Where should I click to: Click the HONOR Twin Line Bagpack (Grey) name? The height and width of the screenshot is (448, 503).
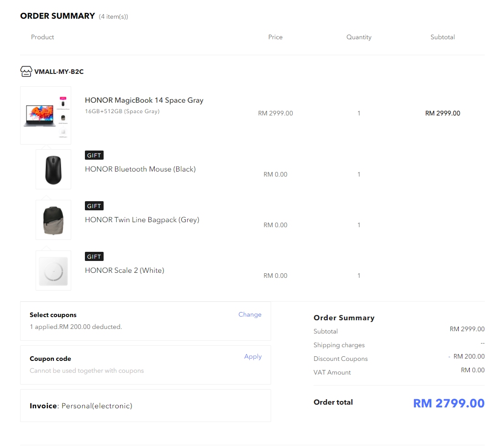click(142, 220)
